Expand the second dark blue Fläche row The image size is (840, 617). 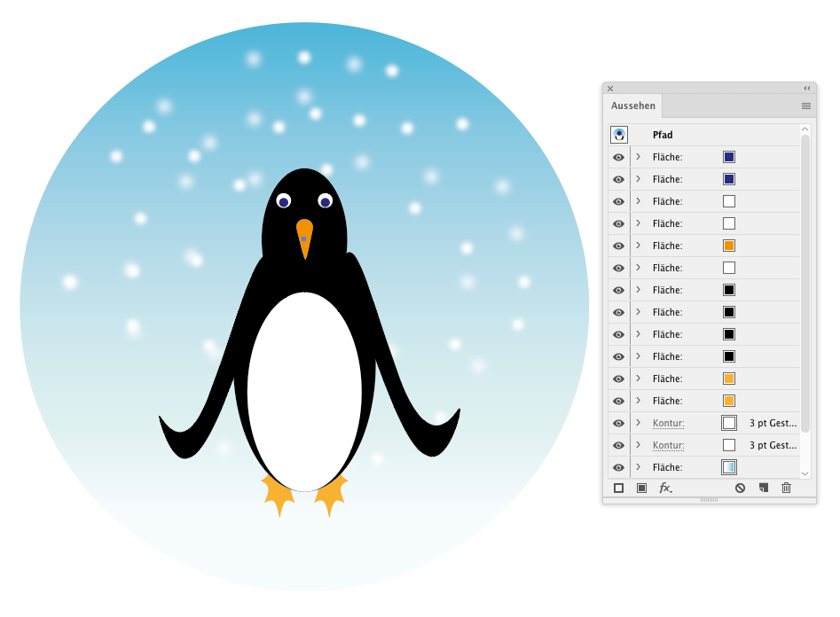click(x=638, y=179)
